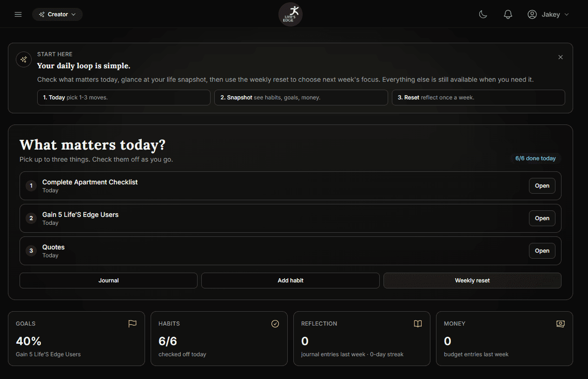This screenshot has height=379, width=588.
Task: Dismiss the Start Here banner
Action: (x=561, y=57)
